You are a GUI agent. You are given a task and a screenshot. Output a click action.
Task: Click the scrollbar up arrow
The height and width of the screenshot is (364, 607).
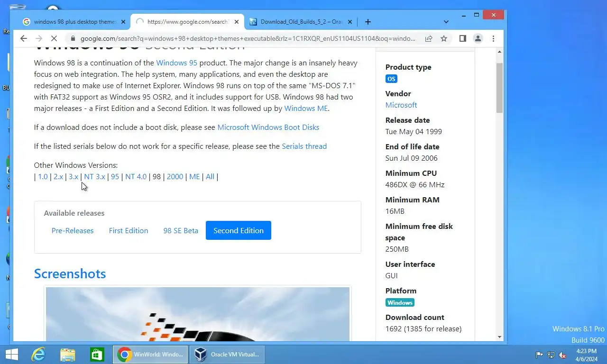click(499, 52)
